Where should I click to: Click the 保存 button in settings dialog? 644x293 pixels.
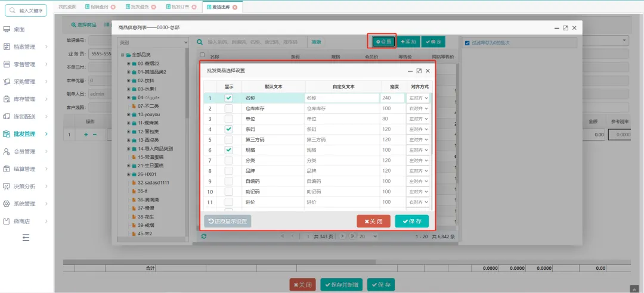tap(411, 221)
